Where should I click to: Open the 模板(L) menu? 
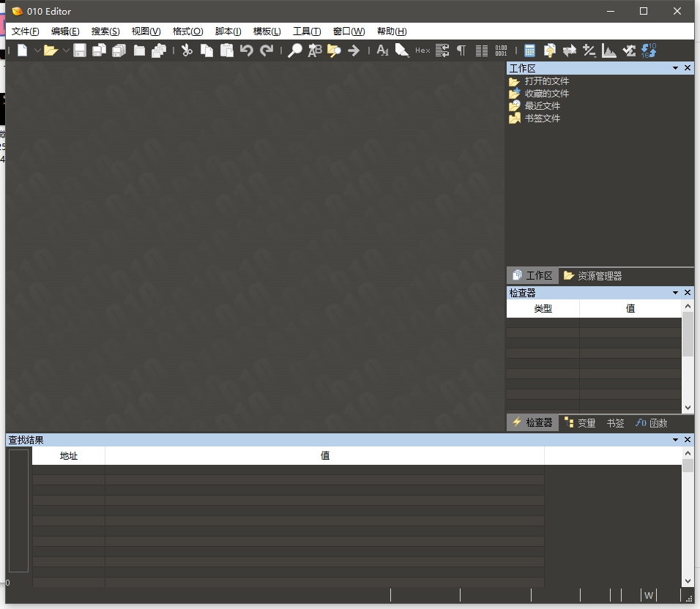click(267, 31)
